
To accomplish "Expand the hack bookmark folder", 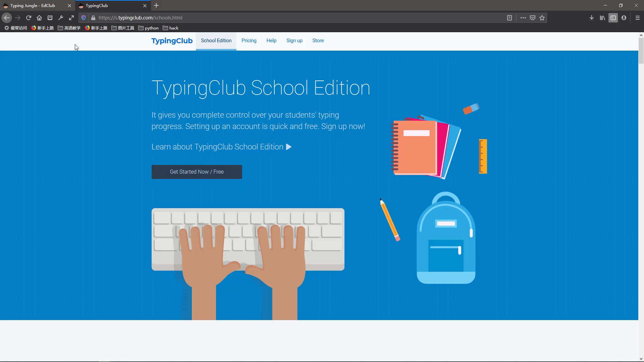I will 170,28.
